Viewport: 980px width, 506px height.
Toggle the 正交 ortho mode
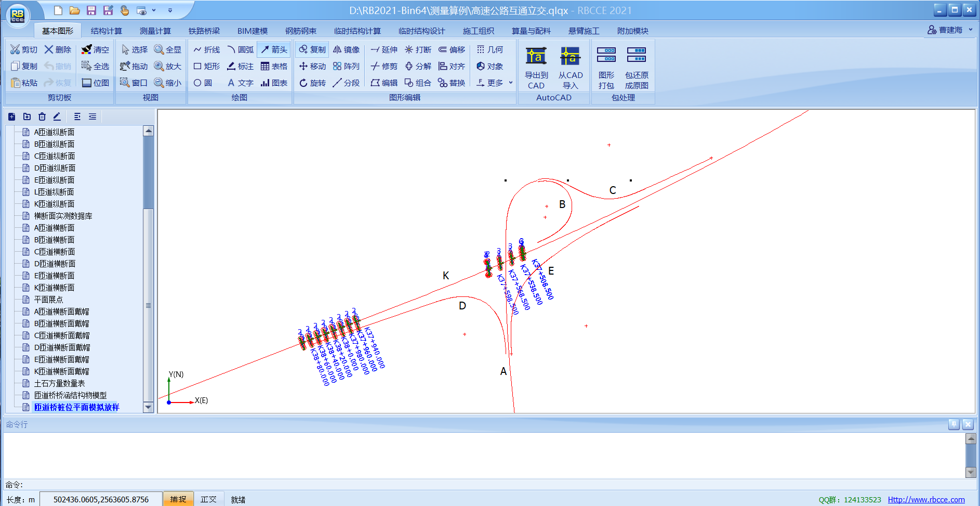208,499
